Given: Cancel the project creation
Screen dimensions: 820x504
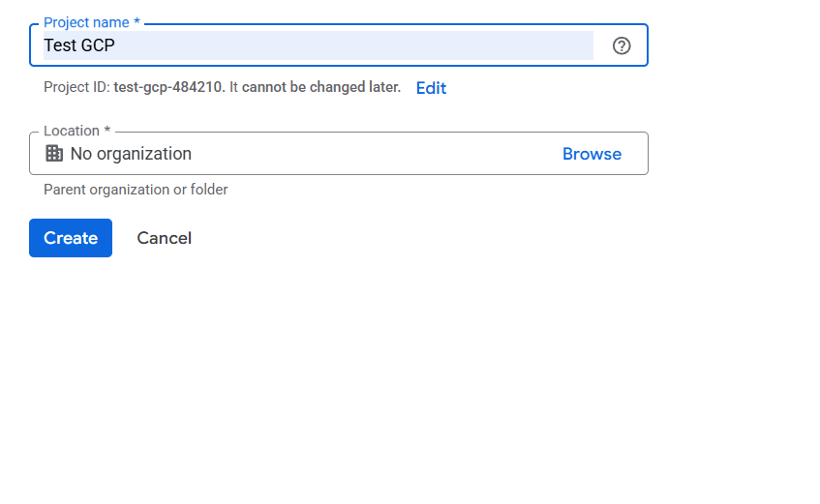Looking at the screenshot, I should 164,238.
